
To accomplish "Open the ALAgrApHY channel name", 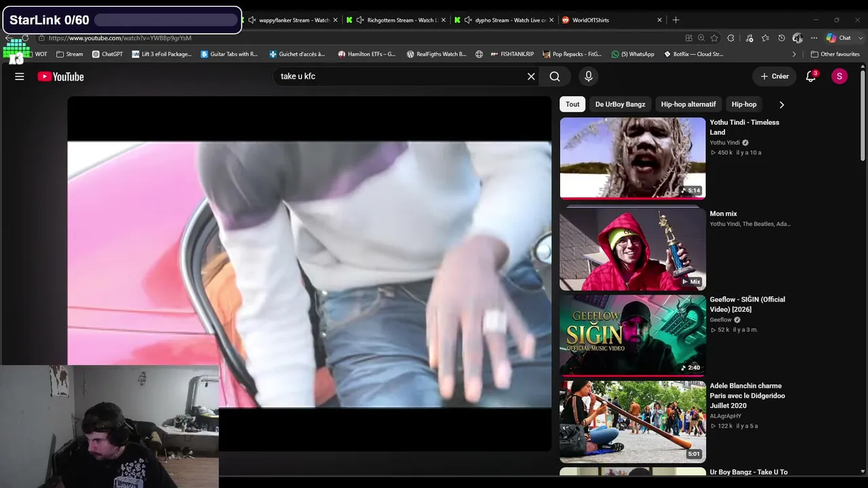I will click(x=726, y=416).
